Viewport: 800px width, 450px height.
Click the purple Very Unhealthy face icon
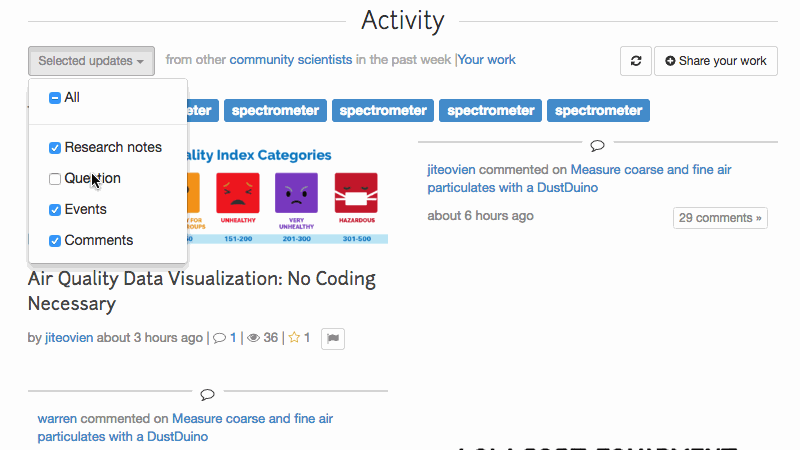pyautogui.click(x=296, y=193)
